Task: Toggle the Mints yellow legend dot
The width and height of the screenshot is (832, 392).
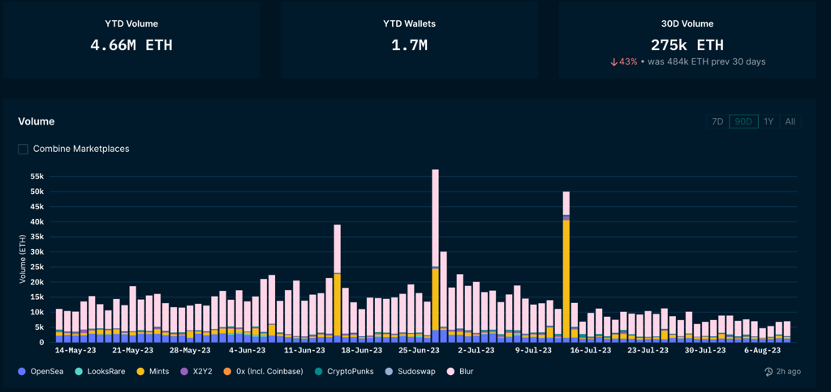Action: click(x=141, y=371)
